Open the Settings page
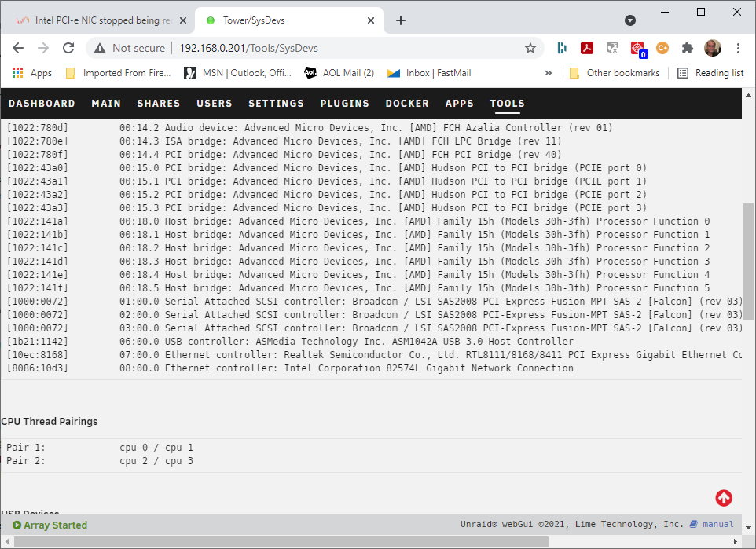 point(277,103)
